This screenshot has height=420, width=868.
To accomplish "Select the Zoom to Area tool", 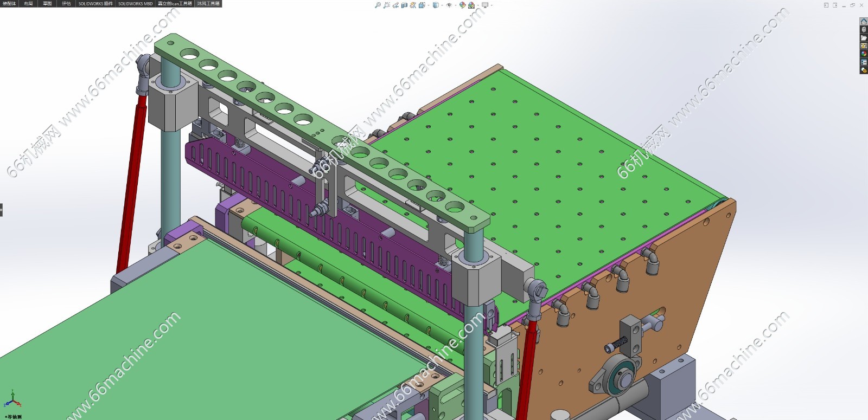I will coord(386,5).
